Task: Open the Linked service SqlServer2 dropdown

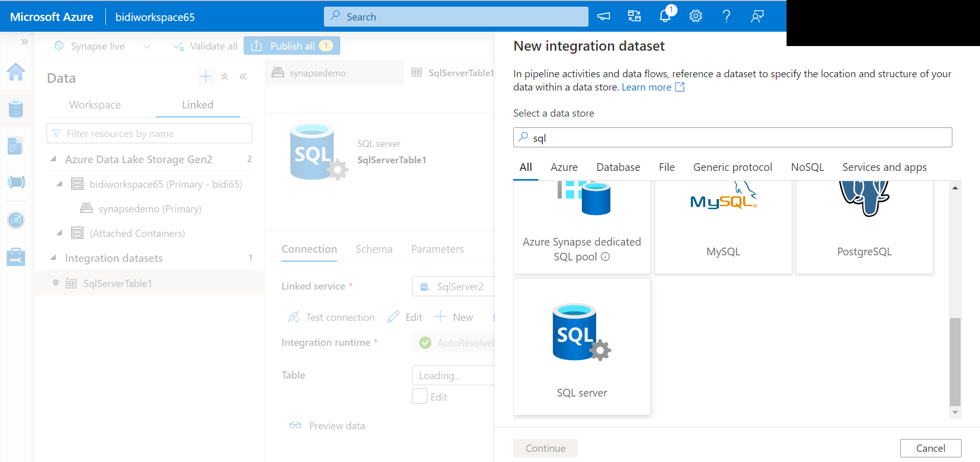Action: (453, 287)
